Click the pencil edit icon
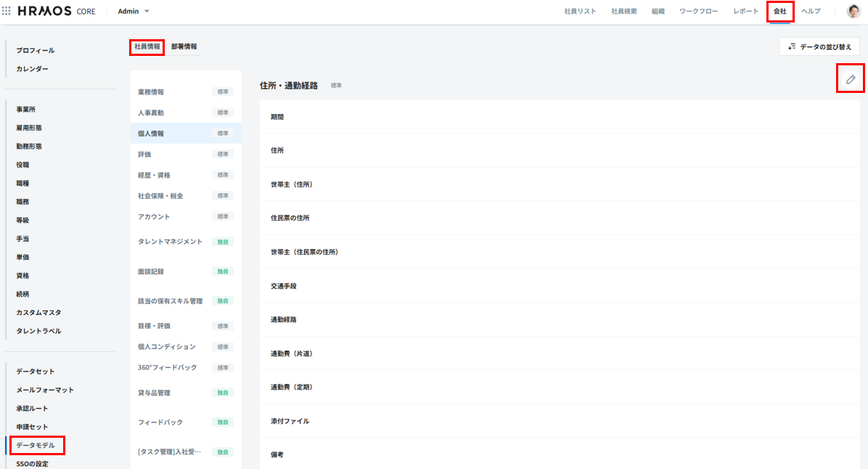Screen dimensions: 868x469 (x=851, y=79)
